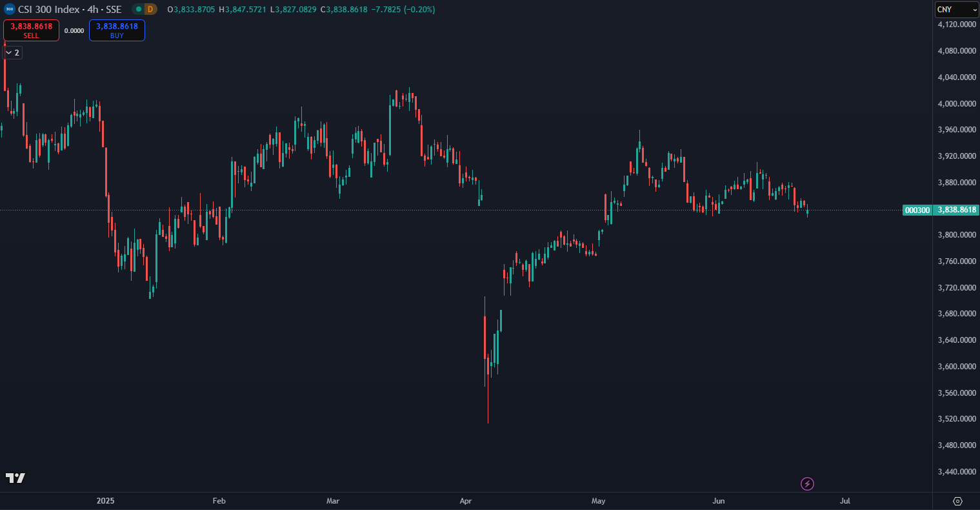Click the 3,960.0000 price axis label
The width and height of the screenshot is (980, 510).
tap(956, 130)
